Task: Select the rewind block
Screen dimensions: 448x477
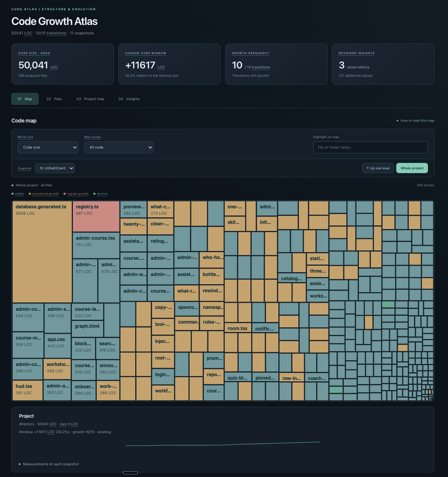Action: pyautogui.click(x=212, y=293)
